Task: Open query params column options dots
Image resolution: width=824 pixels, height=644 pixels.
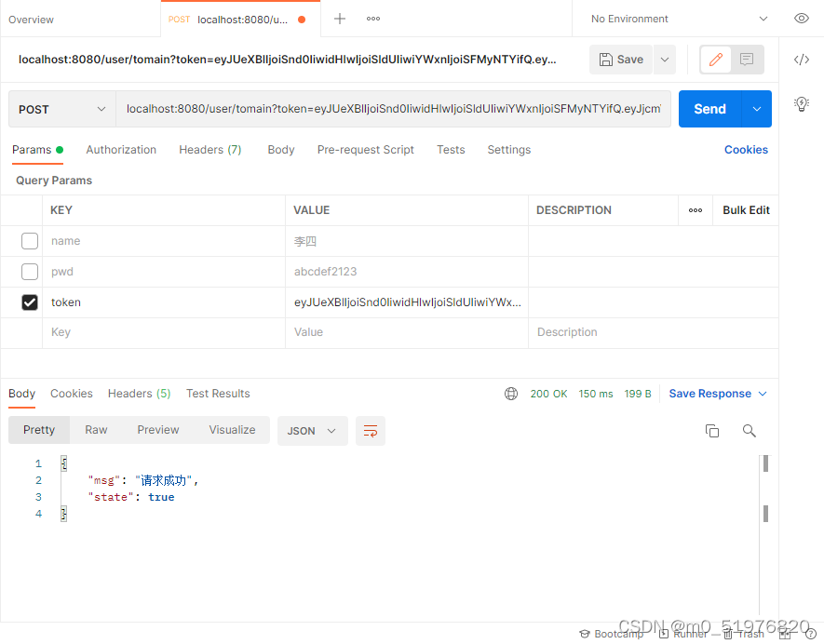Action: 696,210
